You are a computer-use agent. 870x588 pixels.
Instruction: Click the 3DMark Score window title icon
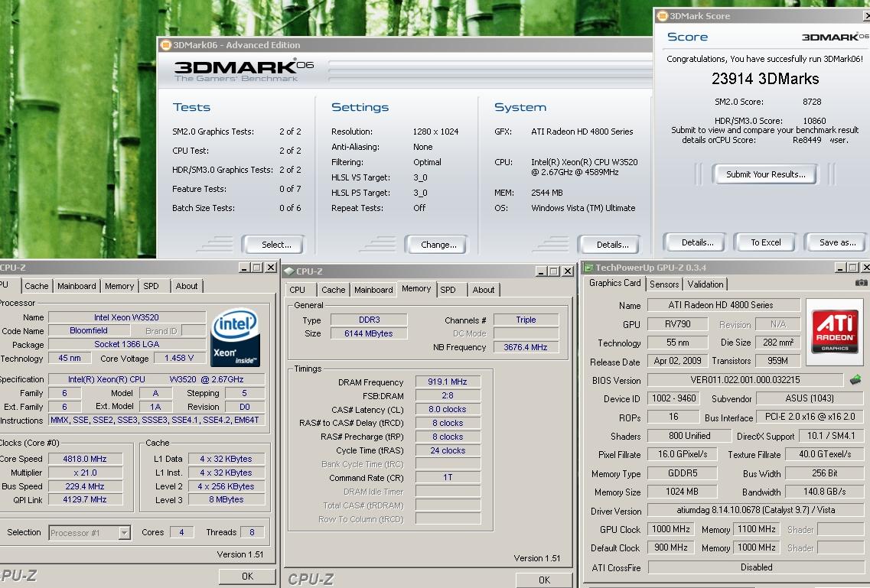pos(662,16)
